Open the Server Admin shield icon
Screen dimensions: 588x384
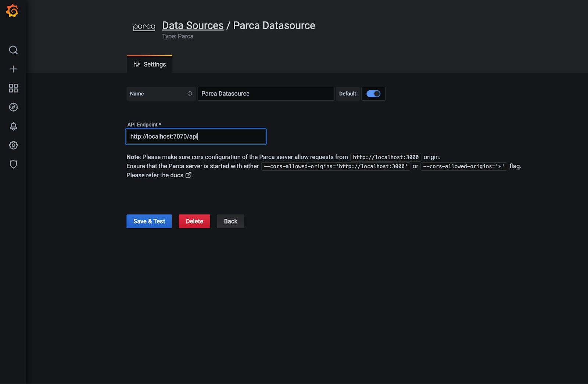point(13,164)
